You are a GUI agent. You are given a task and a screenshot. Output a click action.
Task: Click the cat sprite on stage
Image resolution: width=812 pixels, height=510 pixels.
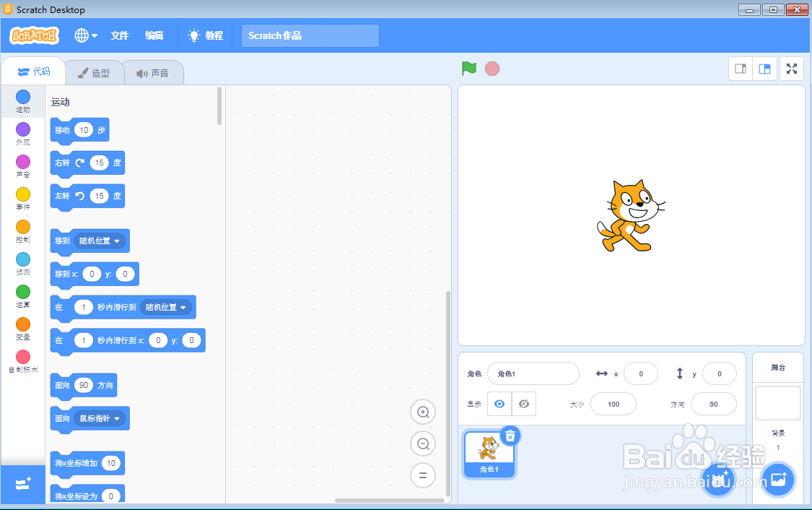630,215
